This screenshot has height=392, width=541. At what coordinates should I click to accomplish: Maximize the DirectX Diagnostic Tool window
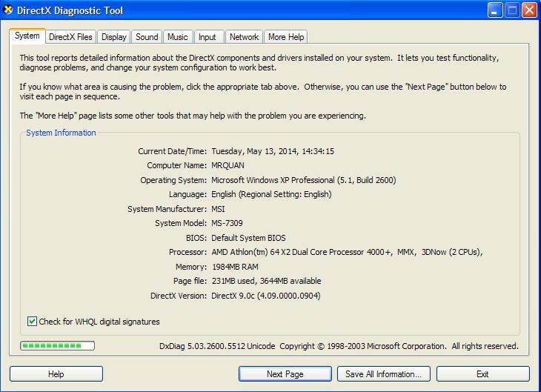point(512,10)
